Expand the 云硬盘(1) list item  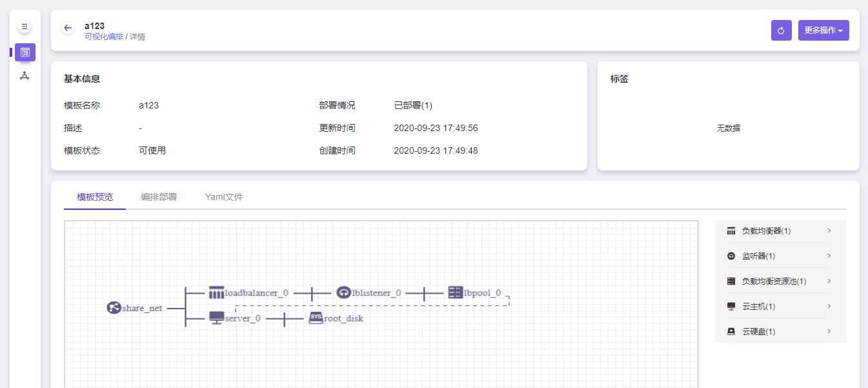[x=780, y=331]
